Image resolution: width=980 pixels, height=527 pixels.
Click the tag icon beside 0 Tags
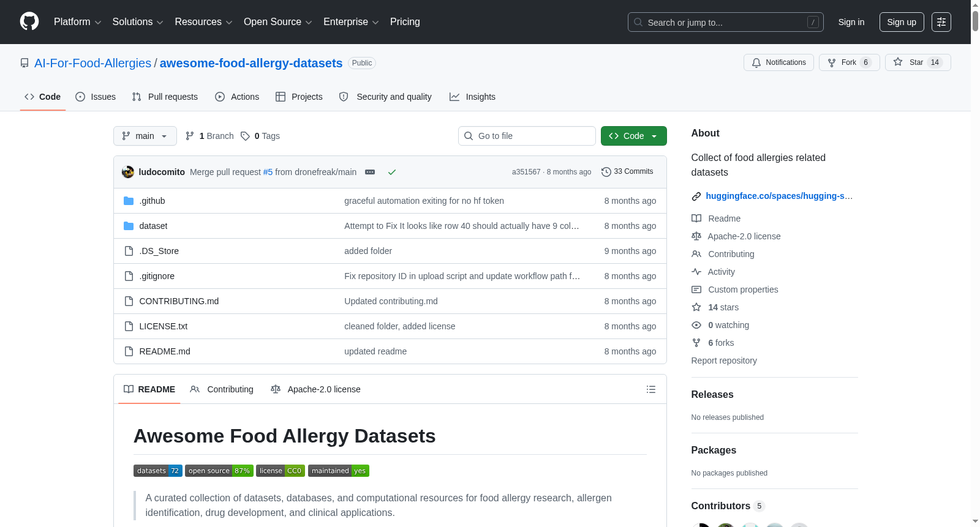tap(245, 136)
